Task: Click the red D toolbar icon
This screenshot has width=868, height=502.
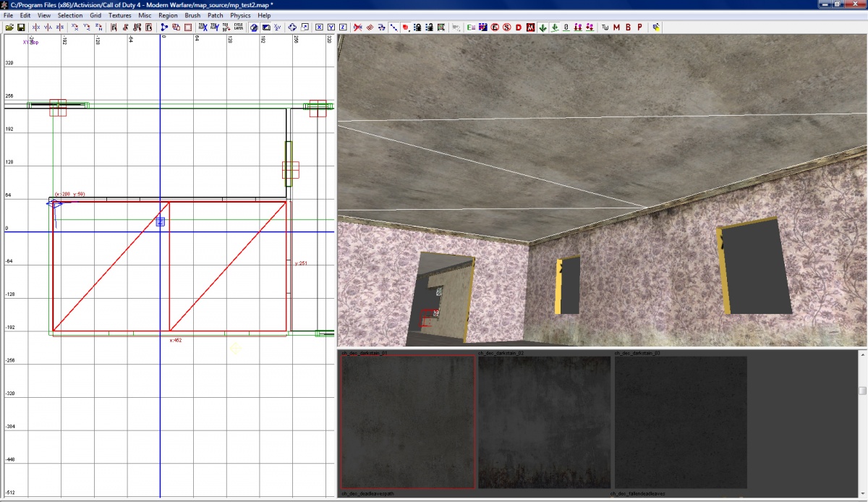Action: point(518,27)
